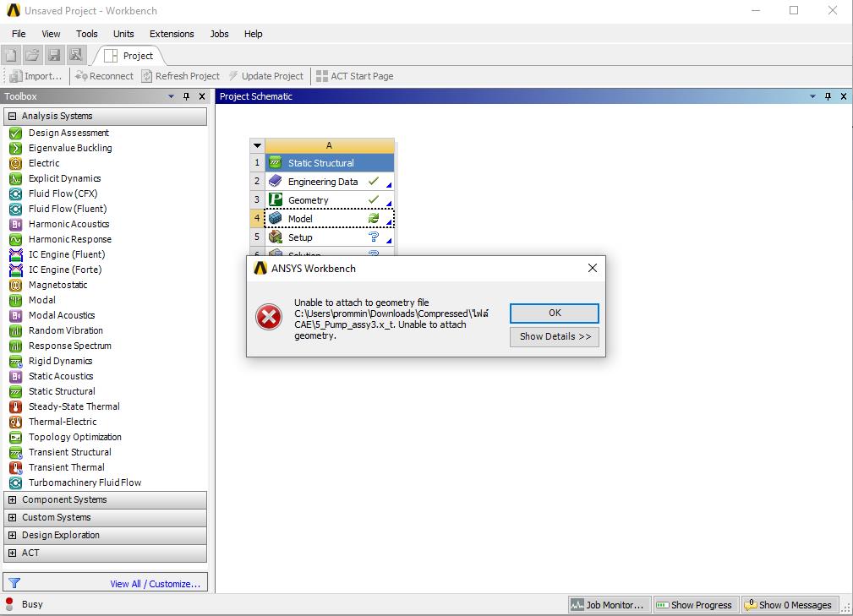Click the Harmonic Acoustics icon
This screenshot has height=616, width=853.
pyautogui.click(x=16, y=224)
